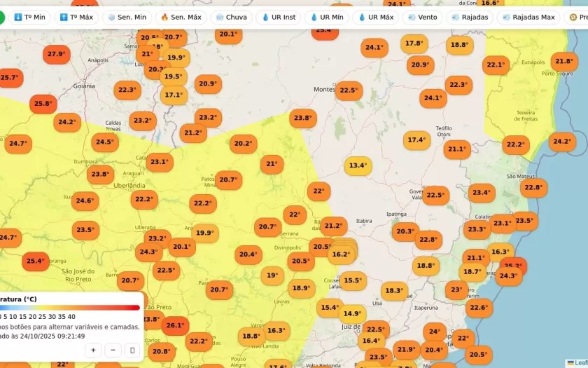The width and height of the screenshot is (588, 368).
Task: Show the Rajadas wind gust layer
Action: tap(470, 17)
